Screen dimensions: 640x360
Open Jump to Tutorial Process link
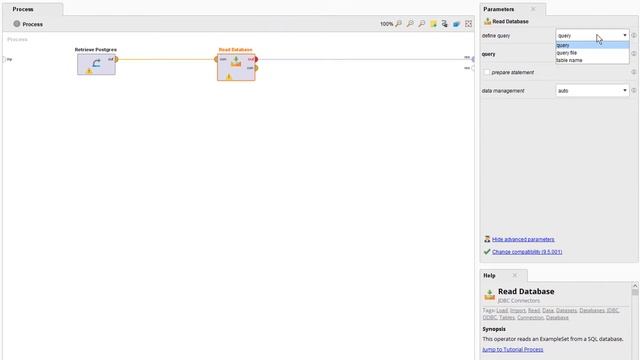pyautogui.click(x=513, y=349)
